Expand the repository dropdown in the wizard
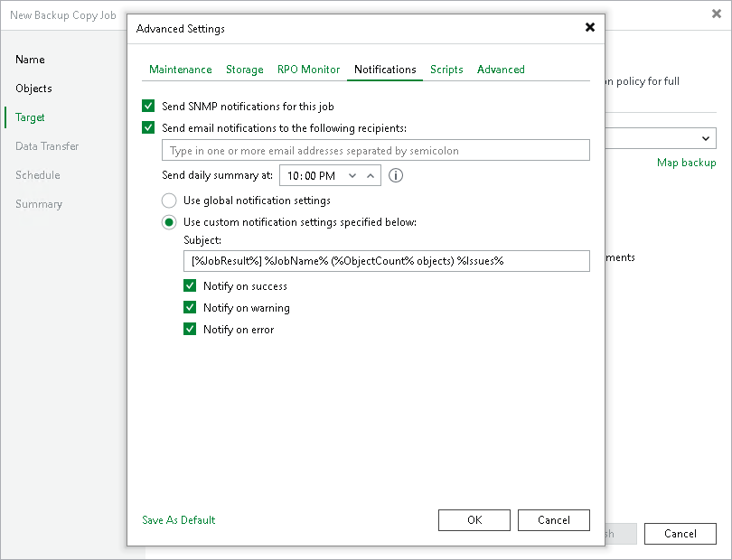The height and width of the screenshot is (560, 732). click(706, 138)
